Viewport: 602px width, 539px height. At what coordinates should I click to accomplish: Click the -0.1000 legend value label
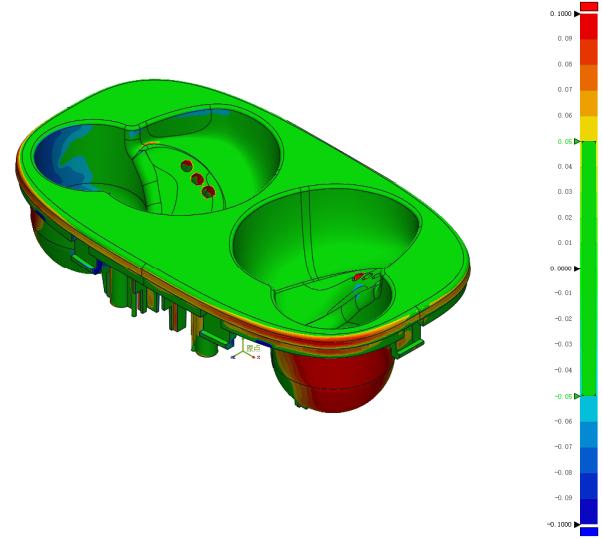coord(558,524)
